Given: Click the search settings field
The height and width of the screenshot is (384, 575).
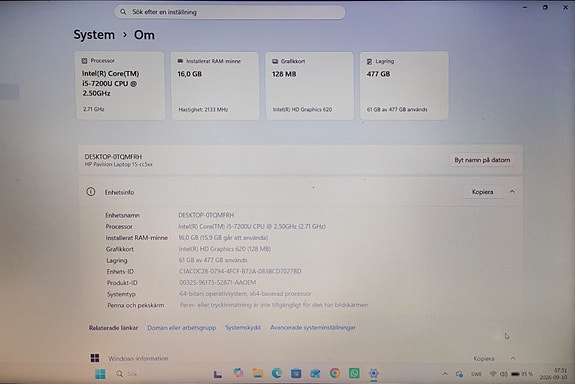Looking at the screenshot, I should pyautogui.click(x=230, y=12).
